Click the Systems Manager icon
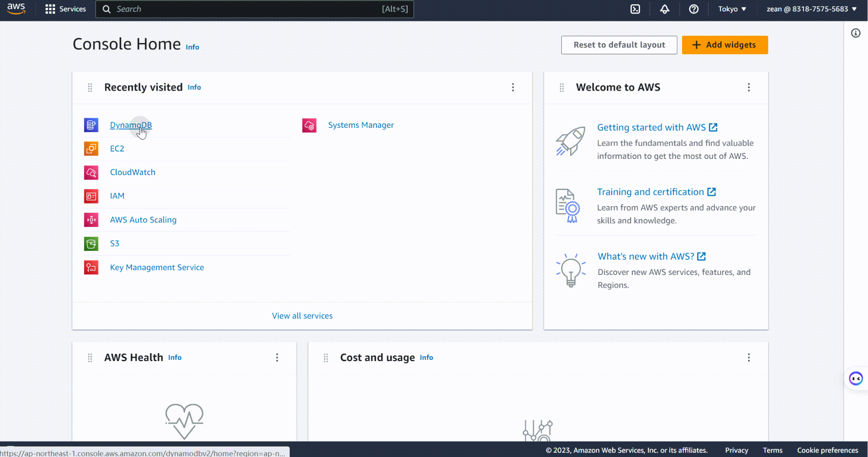This screenshot has width=868, height=457. tap(309, 125)
